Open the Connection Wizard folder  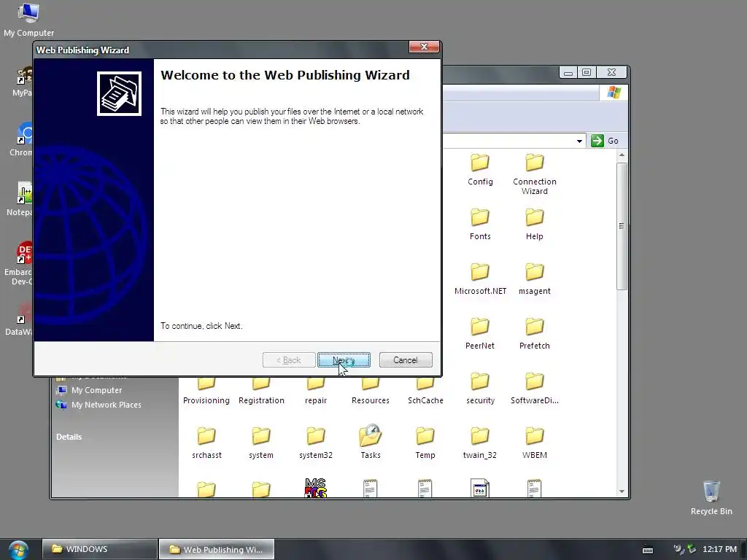534,174
